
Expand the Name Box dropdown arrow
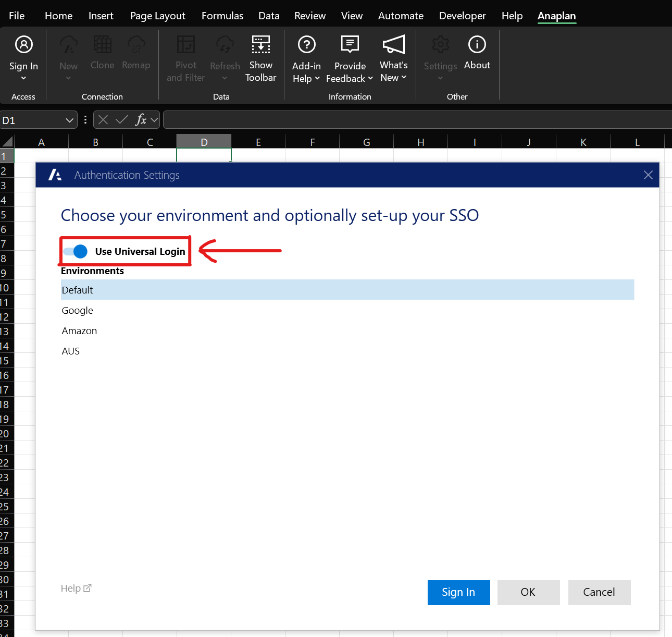(x=70, y=120)
